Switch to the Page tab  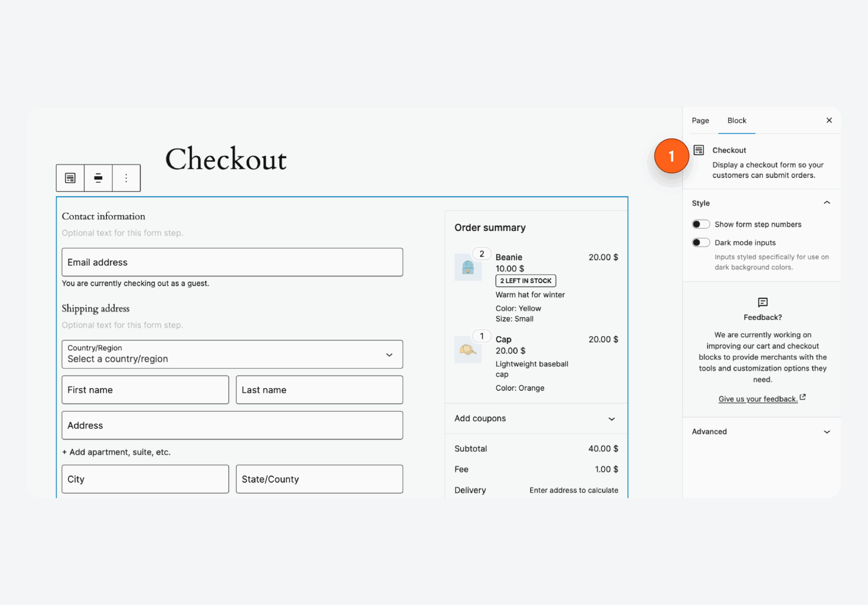pos(701,120)
